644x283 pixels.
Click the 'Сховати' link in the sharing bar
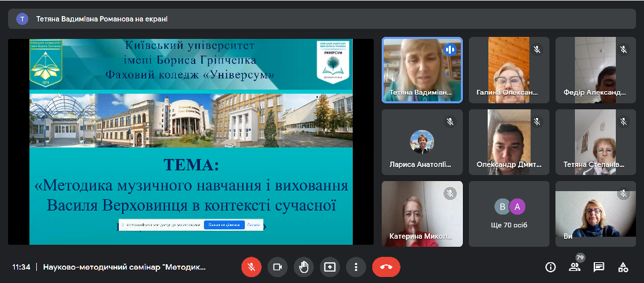[254, 225]
